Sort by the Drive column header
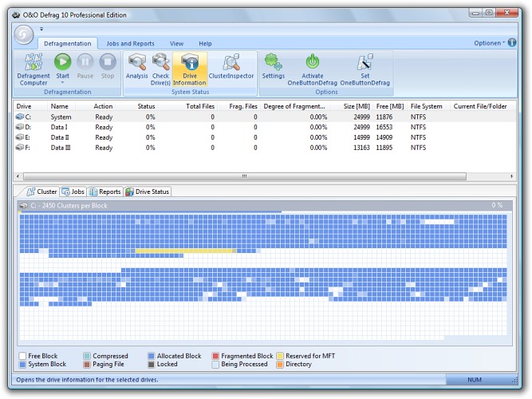This screenshot has width=532, height=399. point(30,106)
